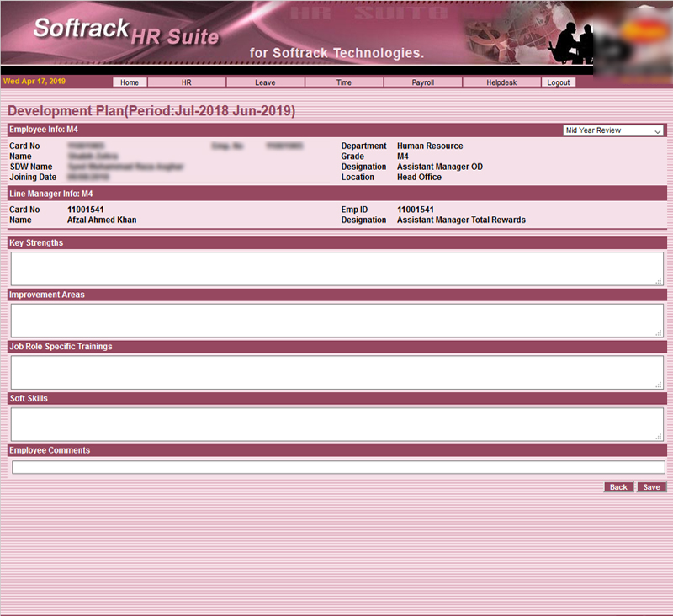This screenshot has width=673, height=616.
Task: Log out using the Logout button
Action: [558, 82]
